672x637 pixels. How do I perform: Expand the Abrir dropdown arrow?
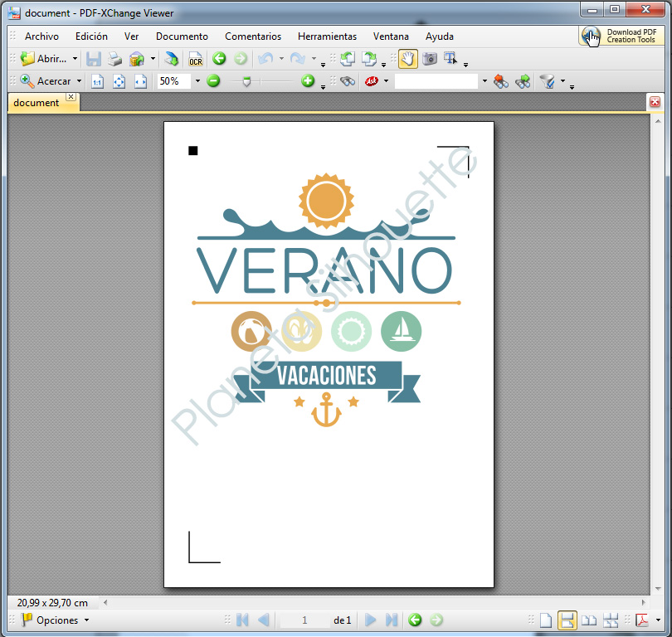[x=75, y=59]
